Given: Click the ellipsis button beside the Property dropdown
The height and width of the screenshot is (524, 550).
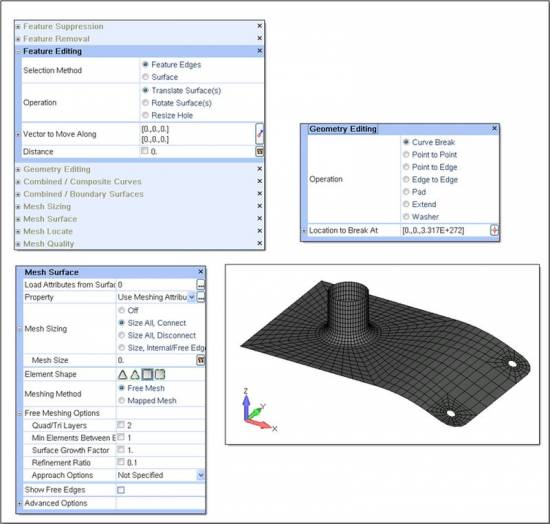Looking at the screenshot, I should (201, 297).
